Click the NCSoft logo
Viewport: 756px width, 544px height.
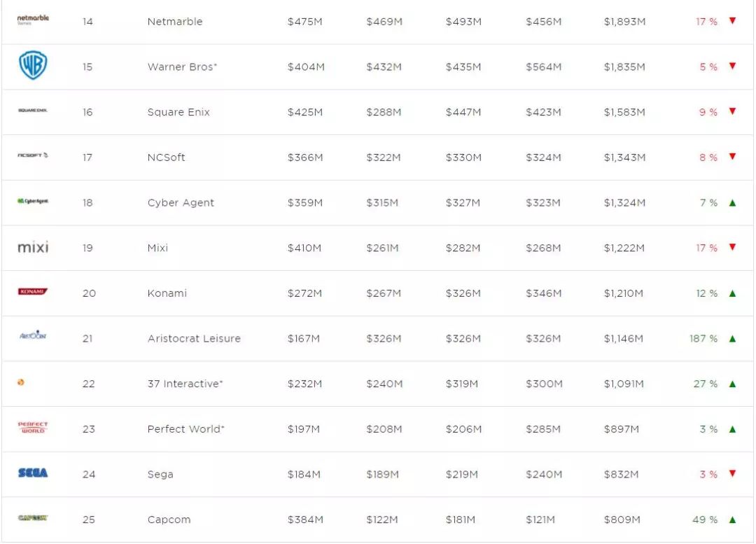point(33,155)
